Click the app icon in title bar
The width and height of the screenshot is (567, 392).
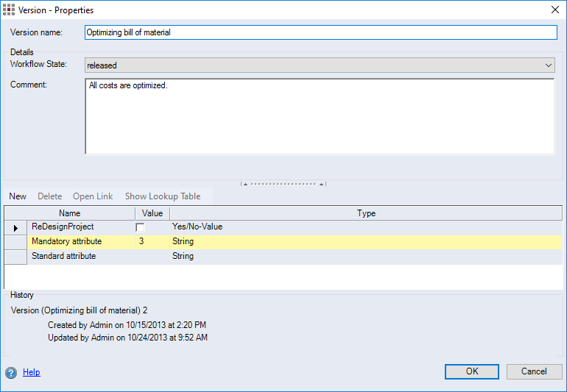9,10
